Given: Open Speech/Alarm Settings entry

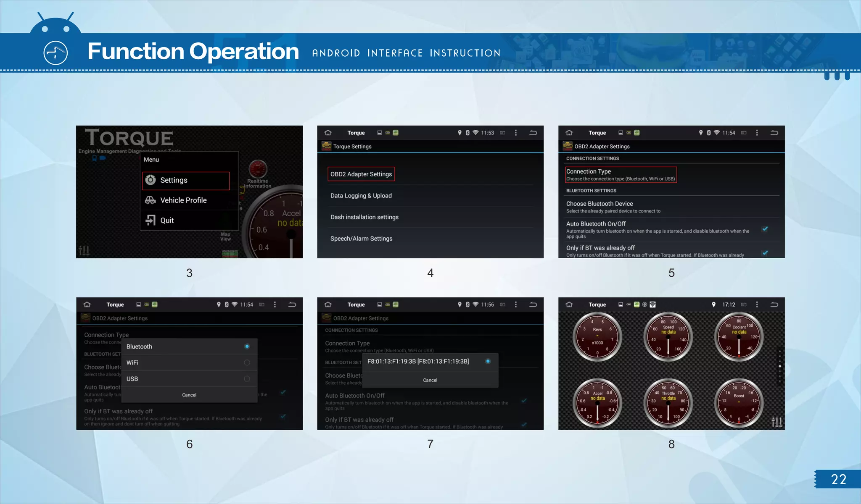Looking at the screenshot, I should [x=430, y=239].
